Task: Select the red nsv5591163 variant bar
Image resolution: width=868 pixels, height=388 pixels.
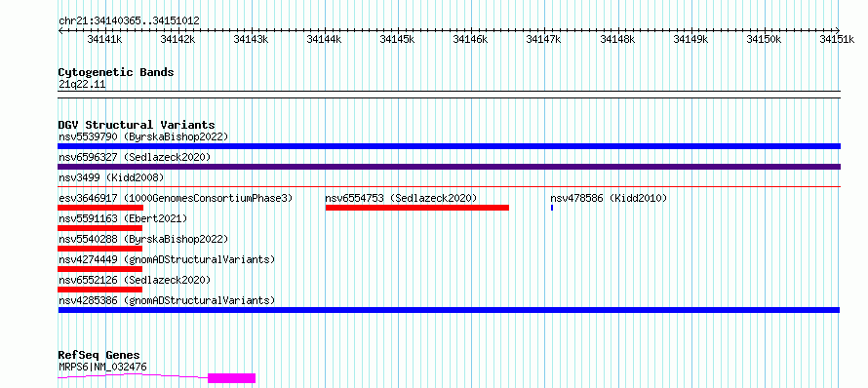Action: [100, 228]
